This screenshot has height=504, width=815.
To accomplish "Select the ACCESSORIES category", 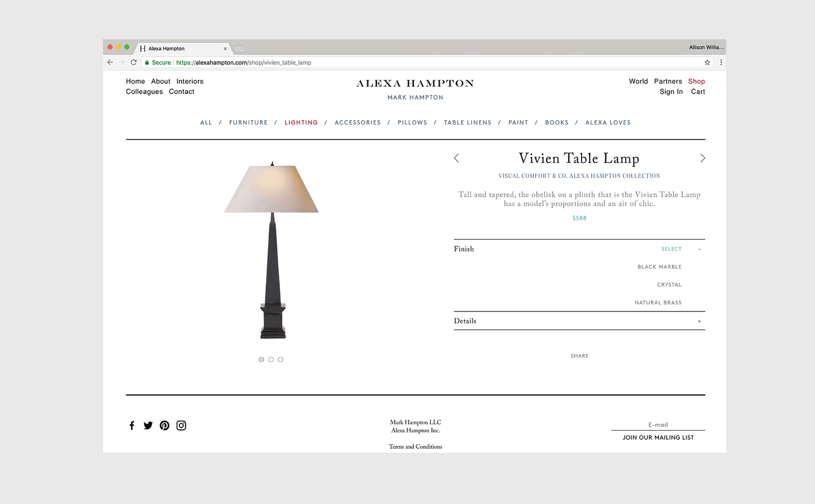I will click(357, 123).
